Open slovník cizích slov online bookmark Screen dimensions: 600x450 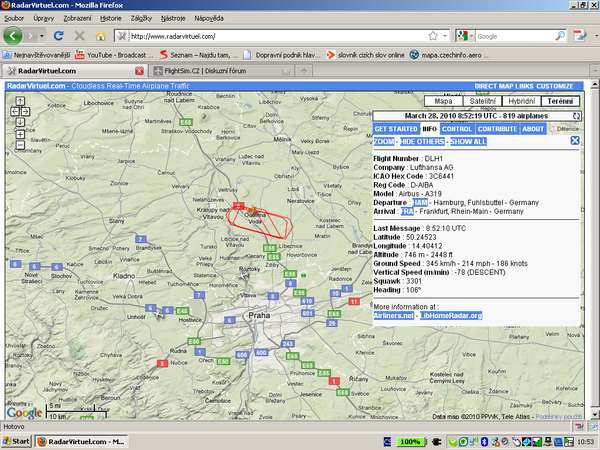(x=365, y=55)
